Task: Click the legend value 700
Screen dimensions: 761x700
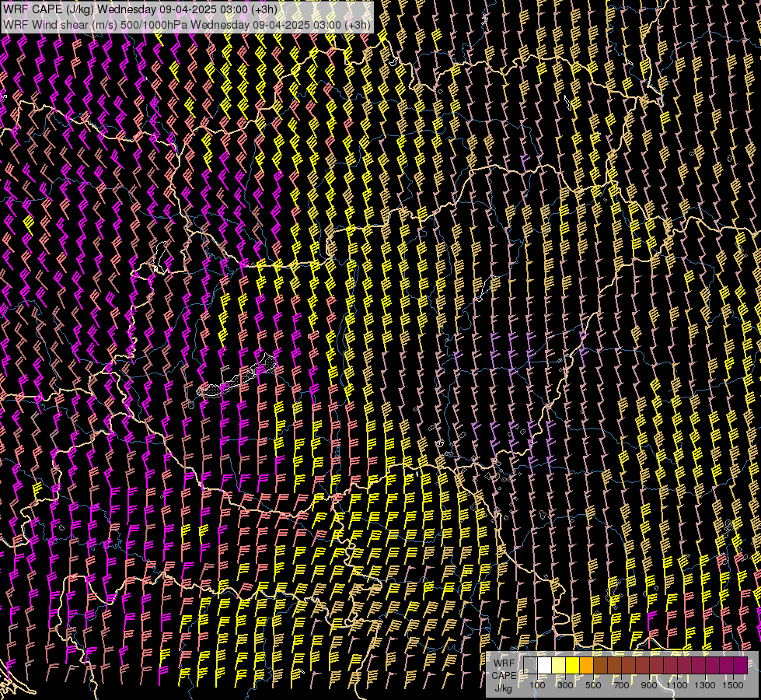Action: 621,685
